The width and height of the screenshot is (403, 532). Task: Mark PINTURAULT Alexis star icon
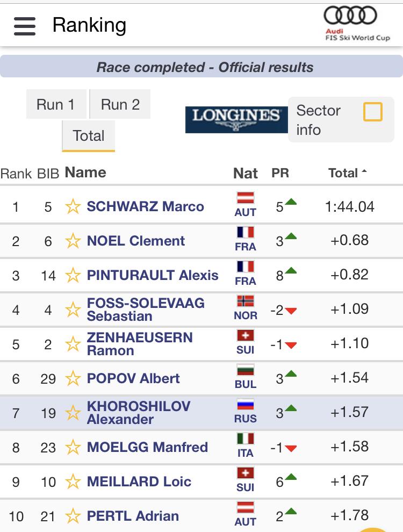tap(73, 276)
